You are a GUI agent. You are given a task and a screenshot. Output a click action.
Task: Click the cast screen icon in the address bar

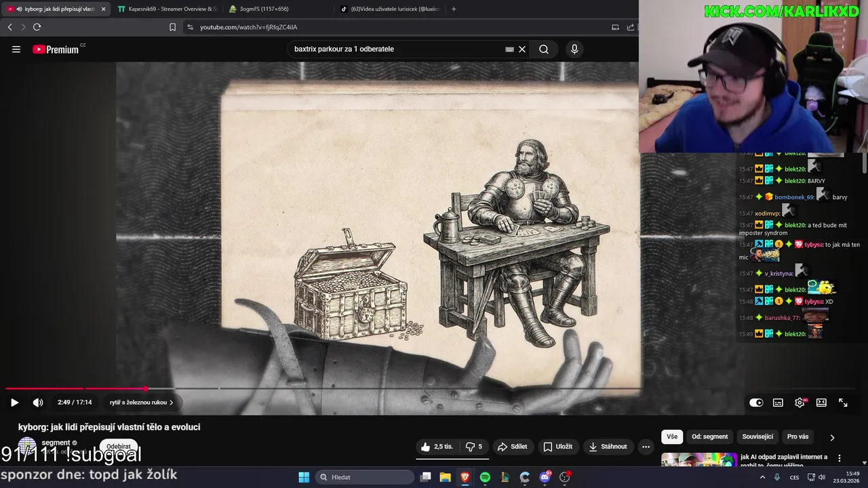pyautogui.click(x=615, y=27)
